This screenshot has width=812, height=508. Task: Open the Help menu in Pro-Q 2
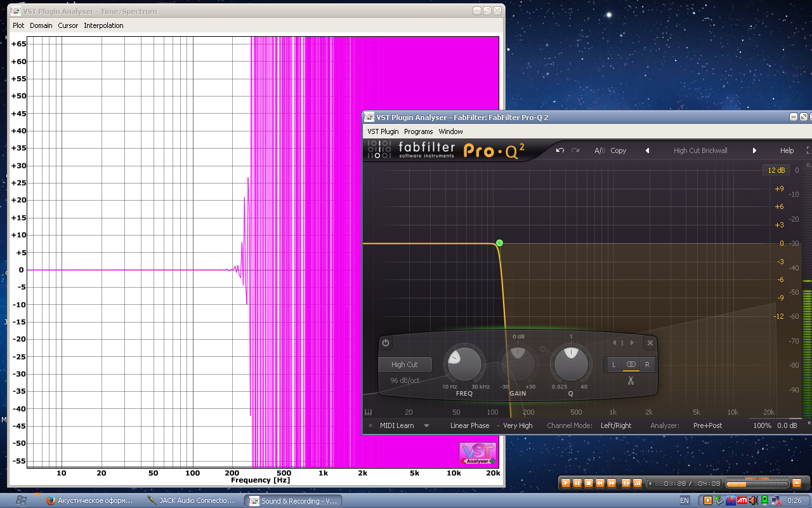click(x=787, y=150)
